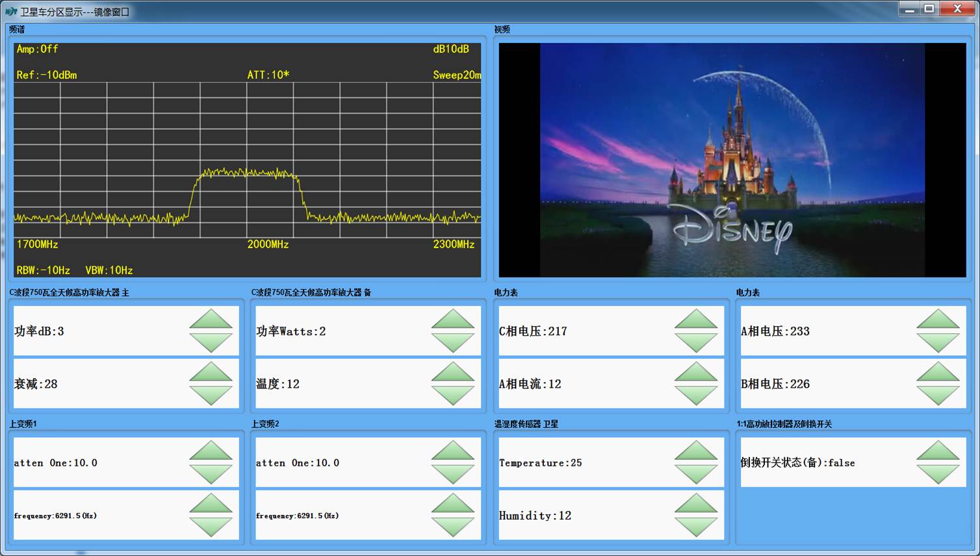This screenshot has width=980, height=556.
Task: Maximize the 卫星车分区显示 window
Action: tap(929, 9)
